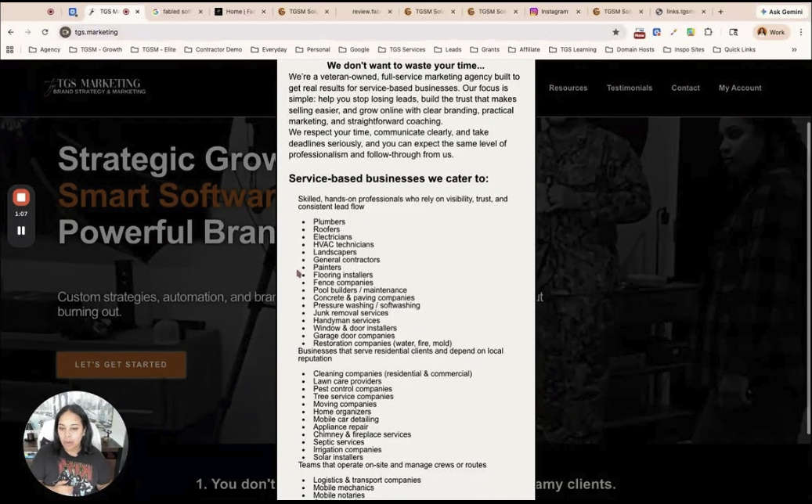Open Contact in site navigation
812x504 pixels.
click(685, 88)
